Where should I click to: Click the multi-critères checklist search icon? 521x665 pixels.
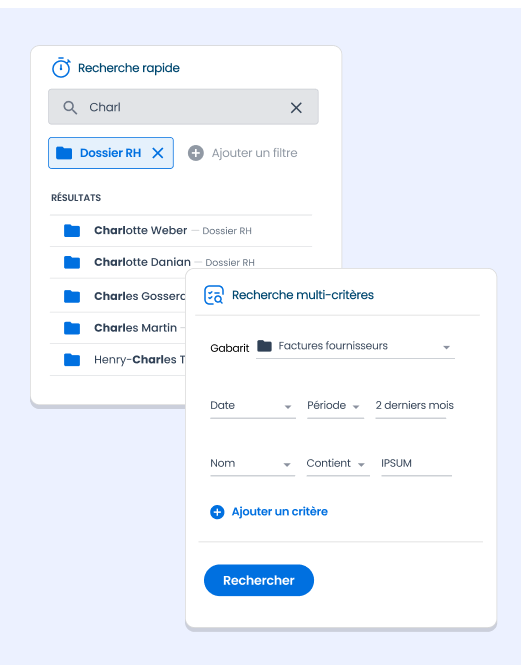[x=214, y=295]
